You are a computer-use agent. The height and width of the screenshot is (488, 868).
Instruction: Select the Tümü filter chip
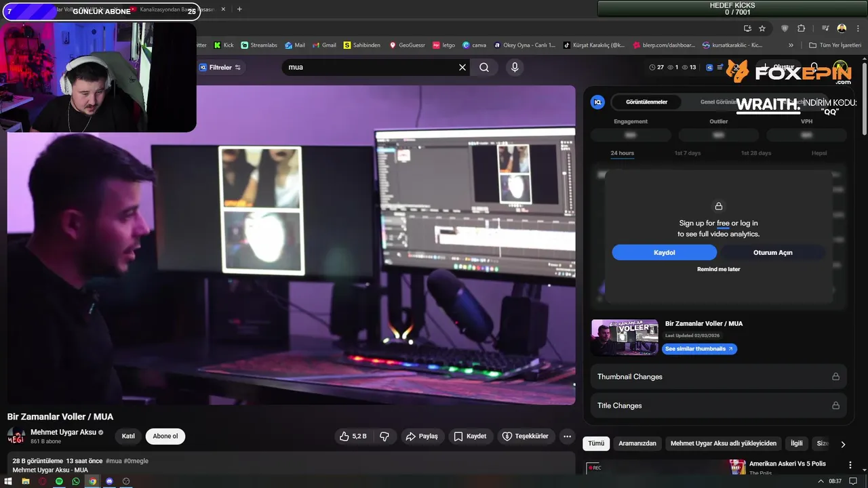596,443
